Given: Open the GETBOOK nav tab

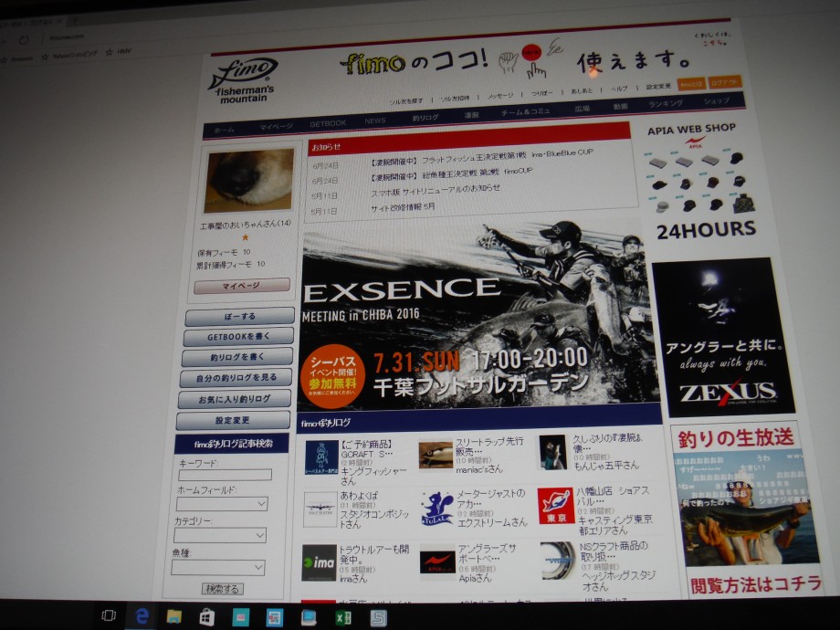Looking at the screenshot, I should [x=328, y=123].
